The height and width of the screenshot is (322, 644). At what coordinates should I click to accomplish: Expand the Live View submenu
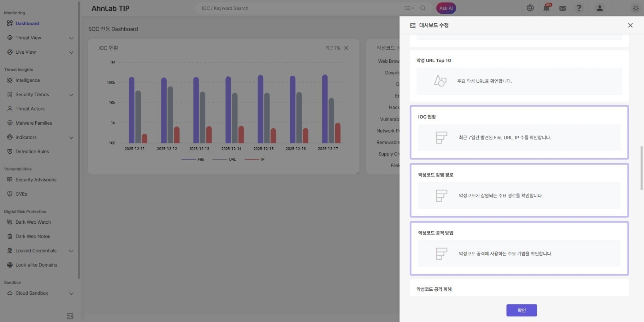pos(71,52)
